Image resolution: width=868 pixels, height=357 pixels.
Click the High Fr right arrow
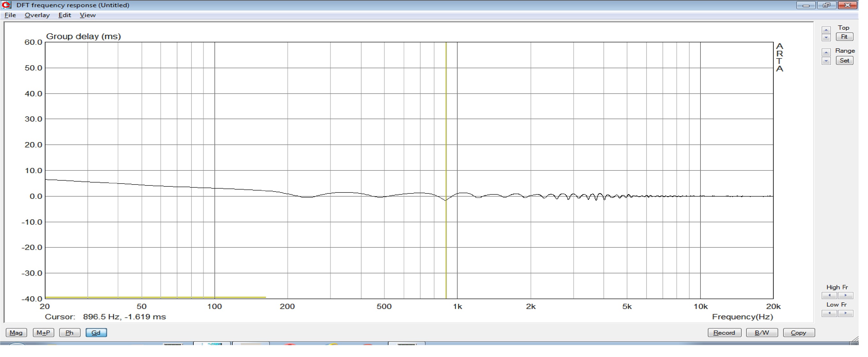point(845,296)
